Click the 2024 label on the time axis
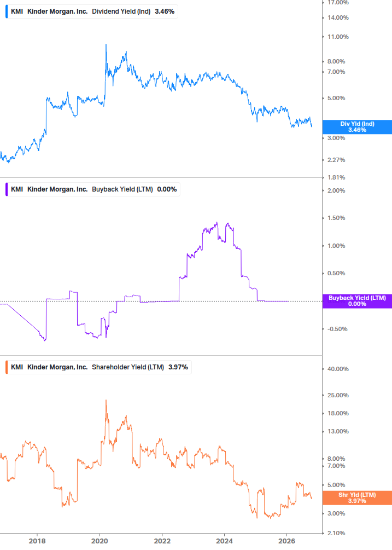Screen dimensions: 392x550 click(x=224, y=541)
